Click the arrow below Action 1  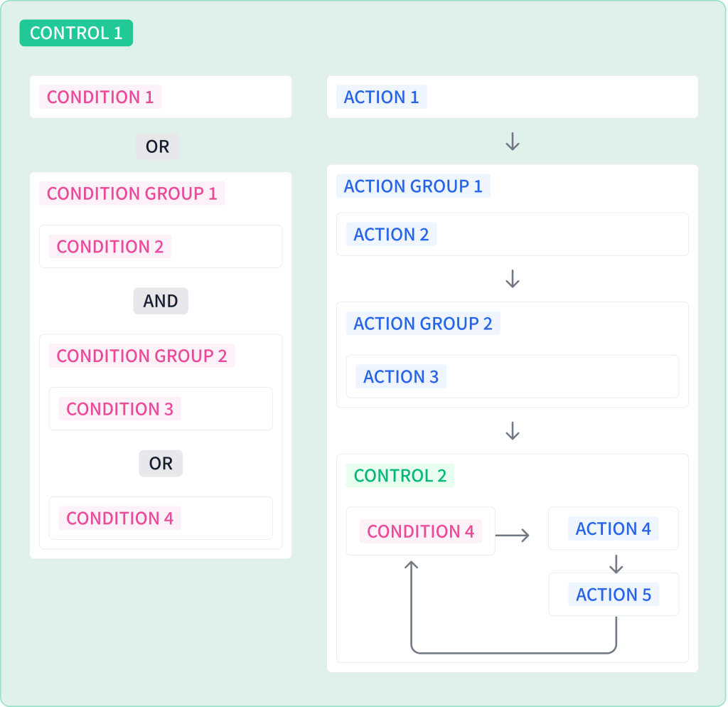512,142
